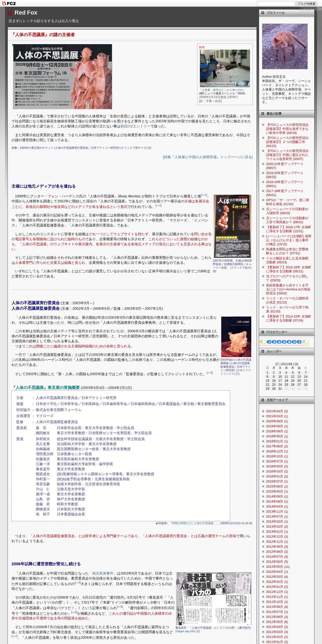Viewport: 322px width, 644px height.
Task: Open archive 2012年12月 (3)
Action: [x=277, y=536]
